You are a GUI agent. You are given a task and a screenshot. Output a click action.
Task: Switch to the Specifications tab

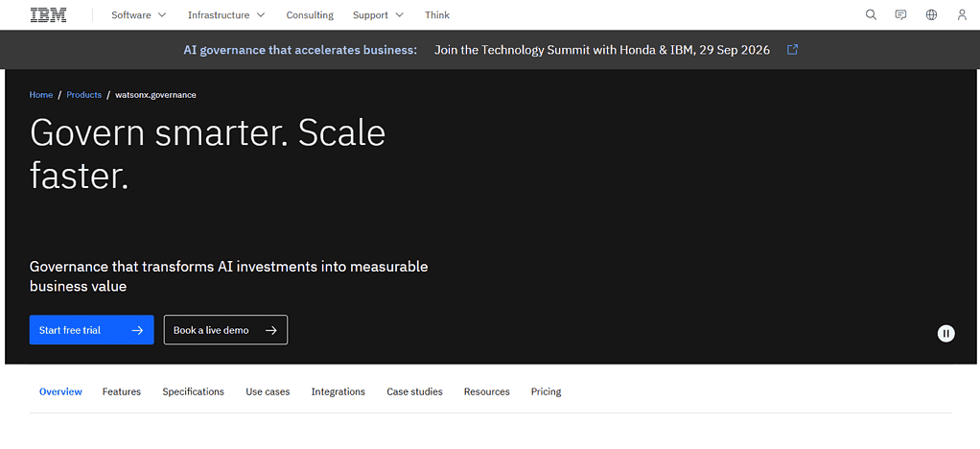coord(193,391)
